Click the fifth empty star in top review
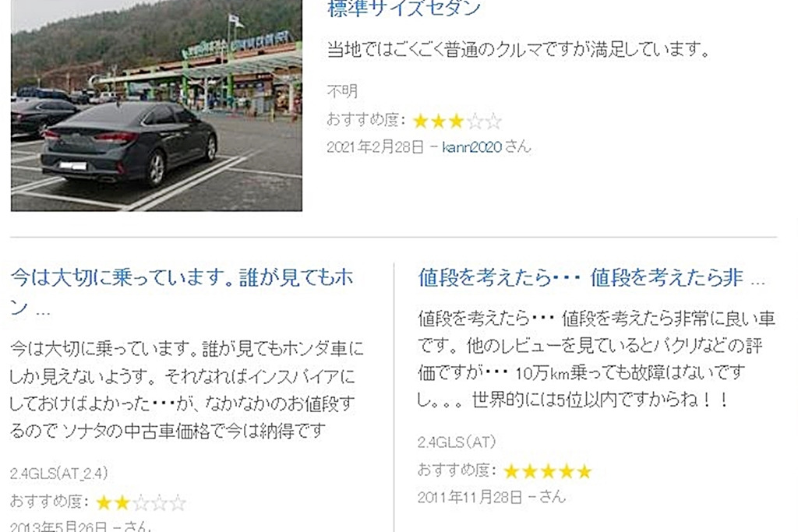Viewport: 798px width, 532px height. [493, 121]
